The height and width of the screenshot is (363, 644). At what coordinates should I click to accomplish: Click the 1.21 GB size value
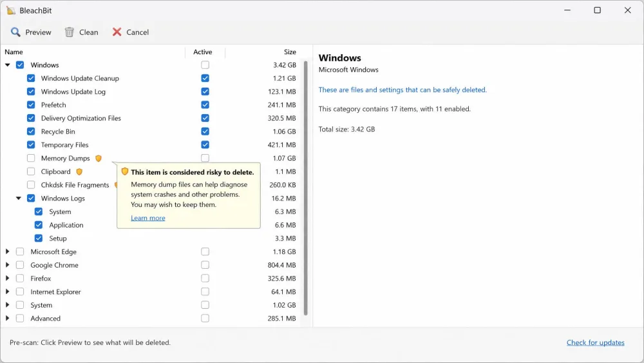(x=284, y=78)
